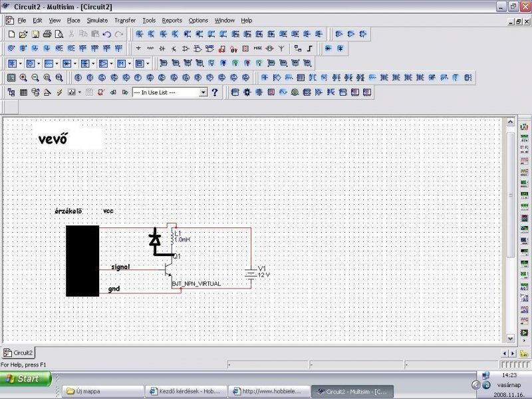Open the Simulate menu
532x399 pixels.
pos(97,21)
